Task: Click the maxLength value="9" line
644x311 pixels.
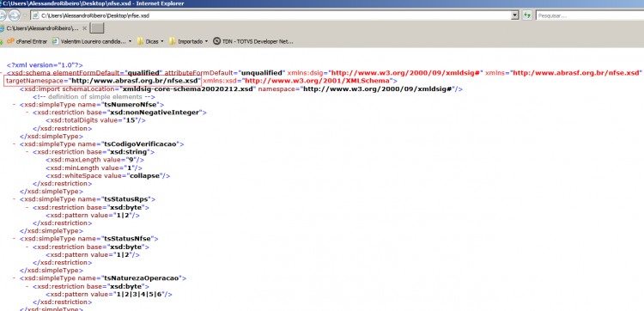Action: [94, 160]
